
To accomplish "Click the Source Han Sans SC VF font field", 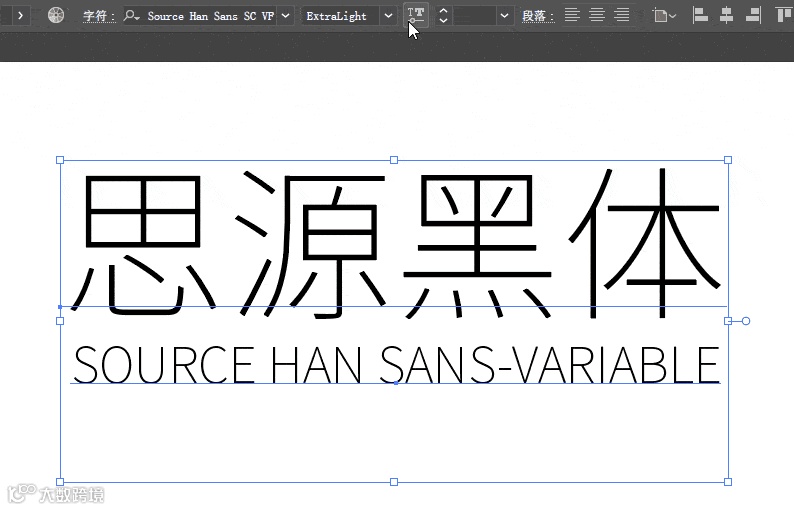I will click(x=210, y=16).
